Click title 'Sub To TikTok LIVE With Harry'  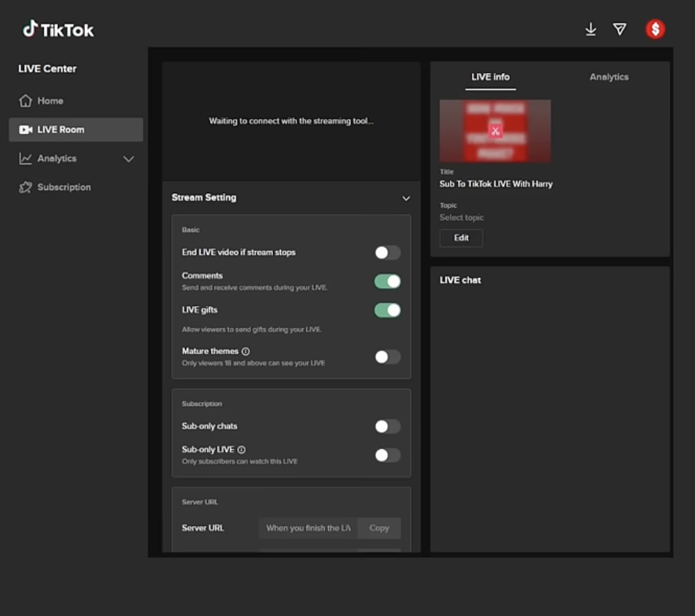496,184
